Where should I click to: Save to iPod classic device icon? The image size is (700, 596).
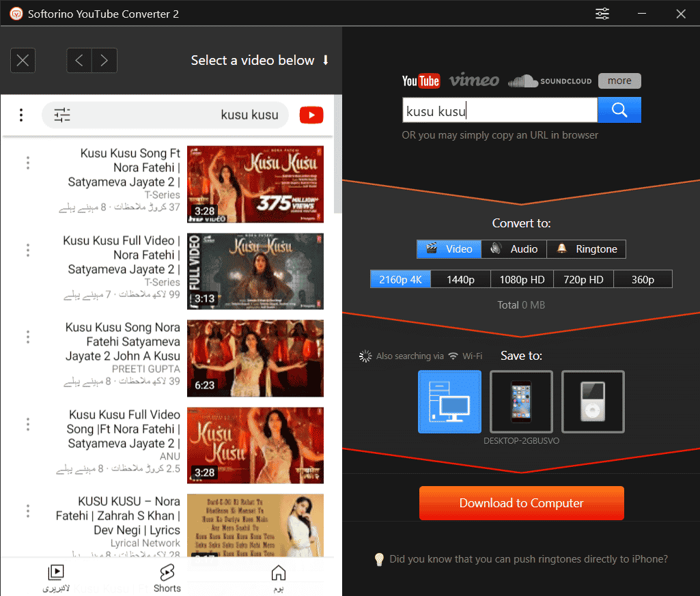(x=593, y=401)
